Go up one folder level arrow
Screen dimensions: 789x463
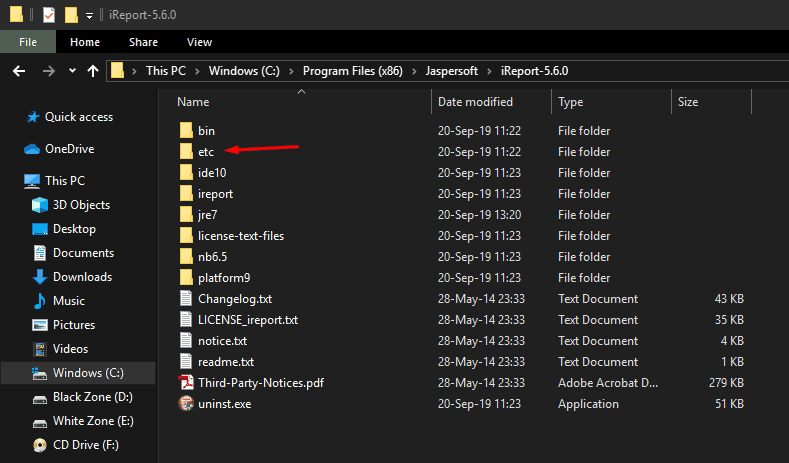coord(93,71)
